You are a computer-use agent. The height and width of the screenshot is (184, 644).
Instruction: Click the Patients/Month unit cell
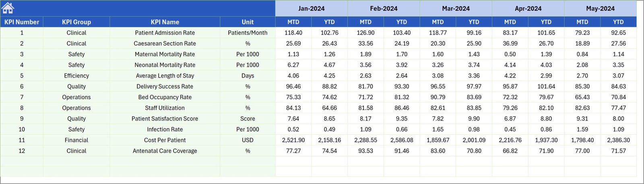pos(248,33)
